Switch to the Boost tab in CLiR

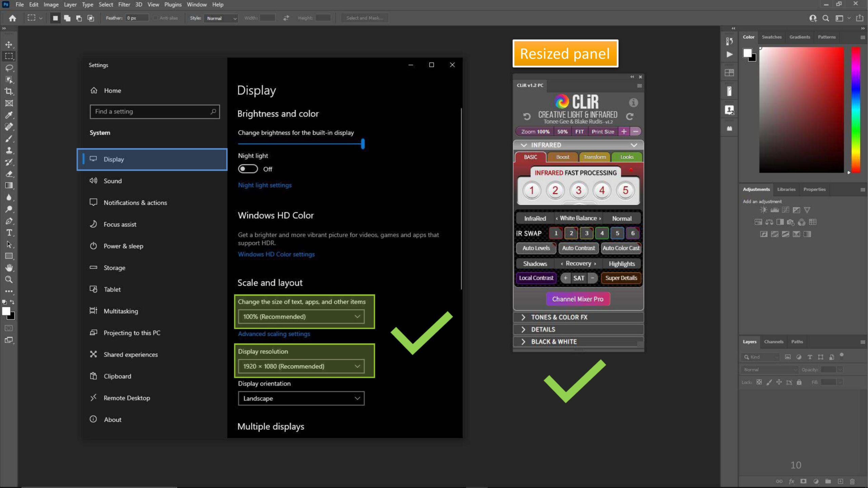click(x=563, y=157)
